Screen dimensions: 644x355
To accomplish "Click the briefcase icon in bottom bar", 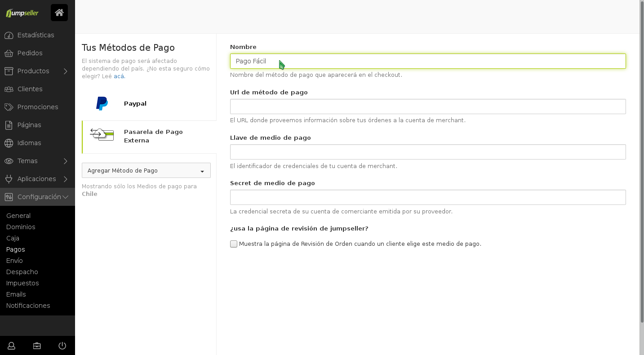I will [37, 346].
